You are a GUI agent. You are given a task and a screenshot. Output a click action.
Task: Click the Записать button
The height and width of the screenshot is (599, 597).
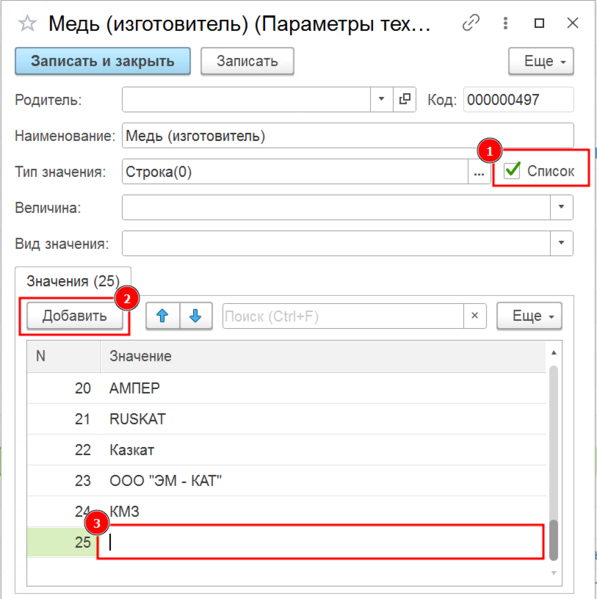(x=247, y=61)
